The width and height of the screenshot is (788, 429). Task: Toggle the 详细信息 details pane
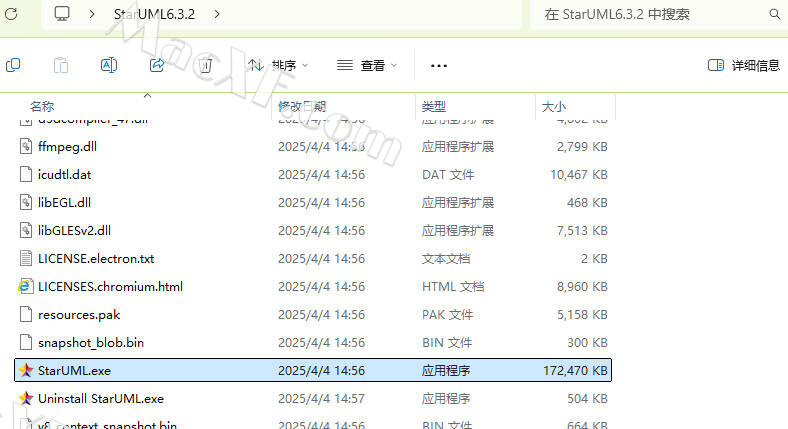[x=744, y=65]
